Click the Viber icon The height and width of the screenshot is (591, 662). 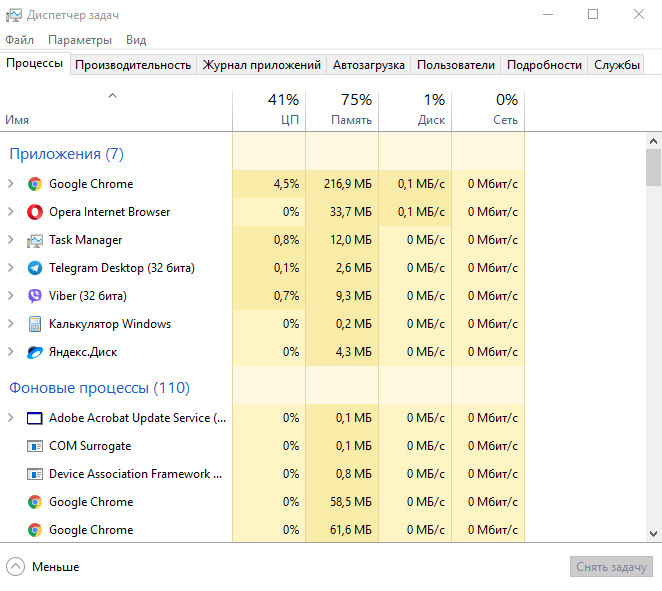click(x=35, y=296)
